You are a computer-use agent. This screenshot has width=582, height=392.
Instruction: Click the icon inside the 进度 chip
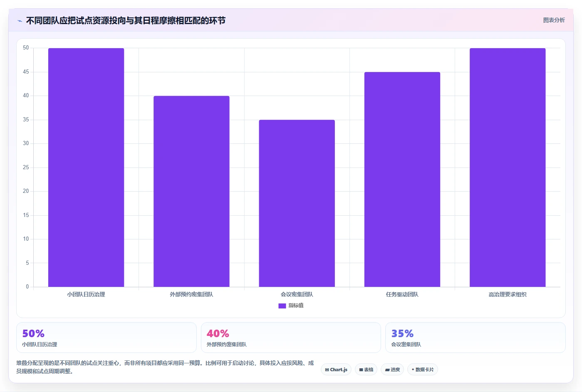(x=387, y=370)
